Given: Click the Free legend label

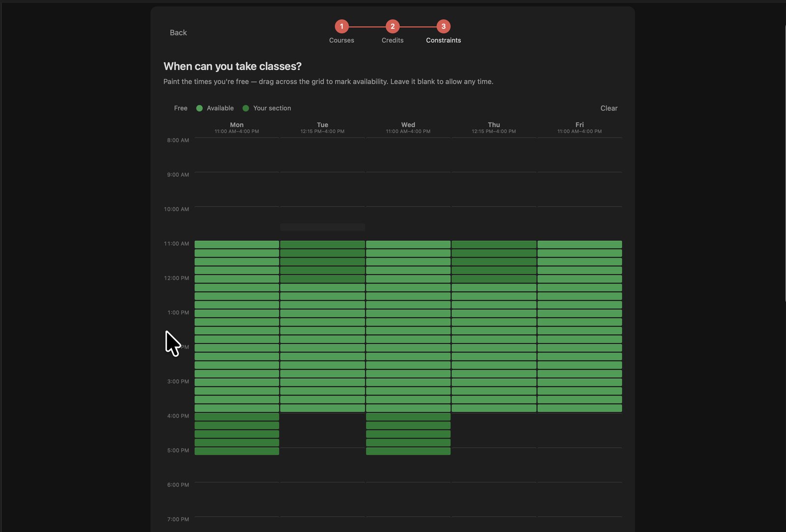Looking at the screenshot, I should pyautogui.click(x=181, y=108).
